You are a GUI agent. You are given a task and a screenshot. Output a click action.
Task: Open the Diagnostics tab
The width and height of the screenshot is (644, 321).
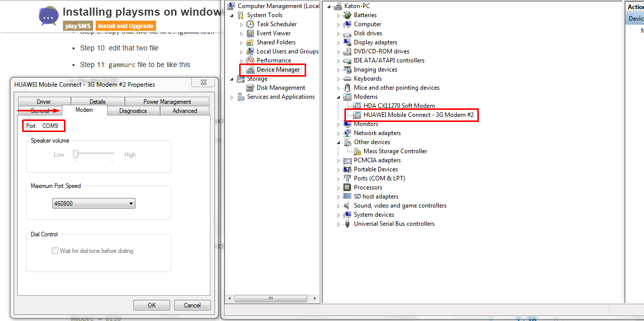(133, 111)
